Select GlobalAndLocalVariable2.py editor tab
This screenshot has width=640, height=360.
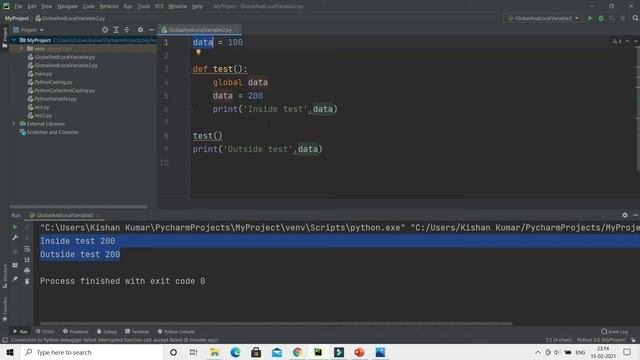(x=199, y=30)
